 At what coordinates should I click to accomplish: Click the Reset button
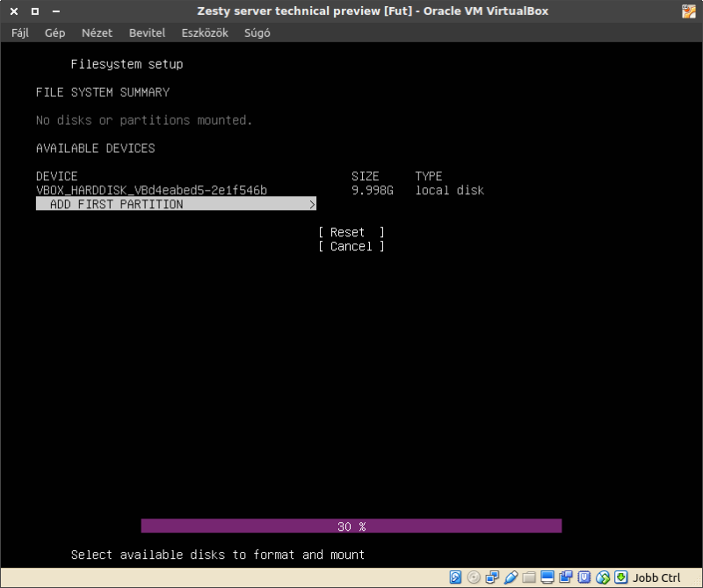pos(351,232)
